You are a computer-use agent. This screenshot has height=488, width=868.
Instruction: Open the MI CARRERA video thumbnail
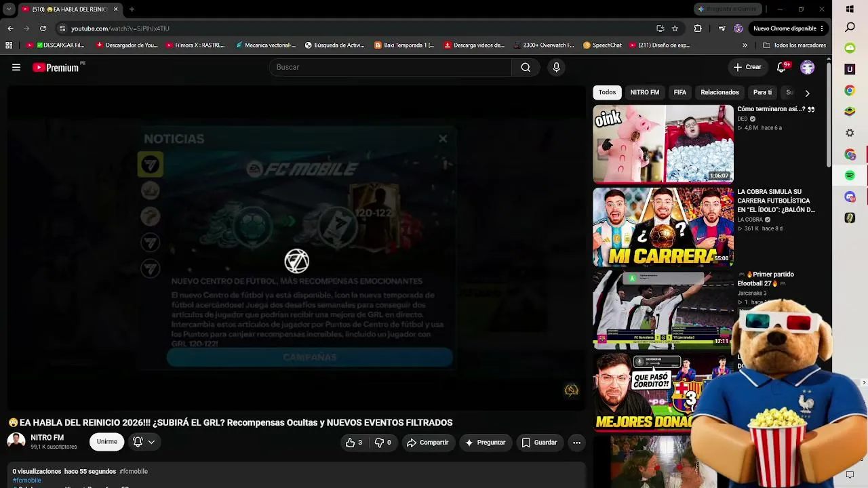(663, 226)
